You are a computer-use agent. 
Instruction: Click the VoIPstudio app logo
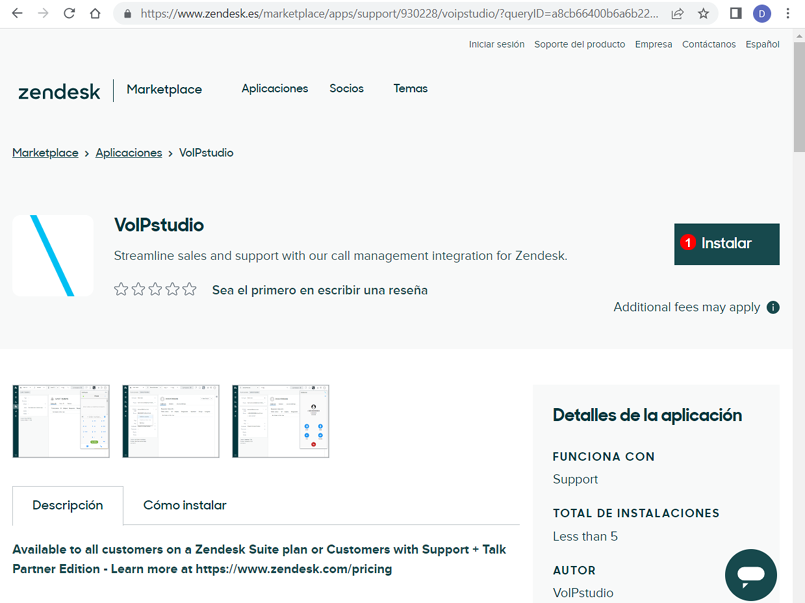(x=53, y=256)
